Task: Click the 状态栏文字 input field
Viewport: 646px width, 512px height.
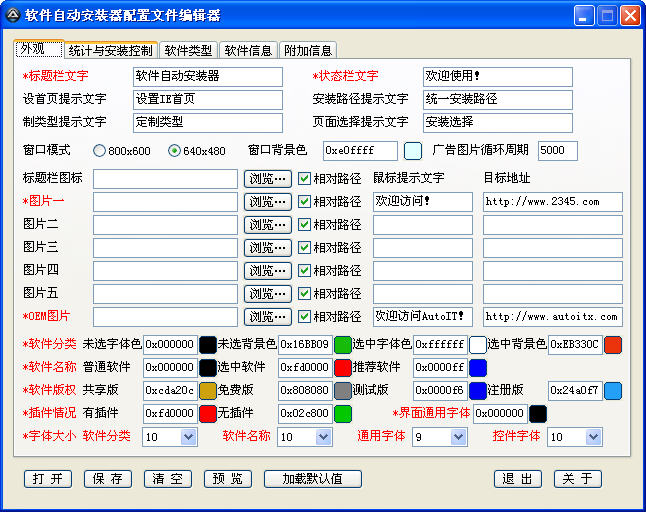Action: point(498,77)
